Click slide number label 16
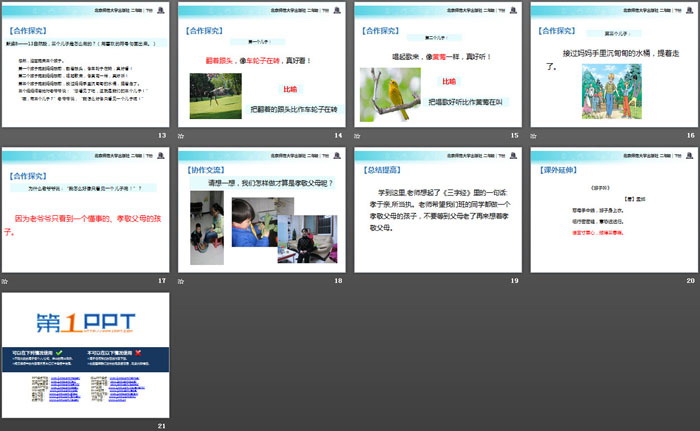The image size is (700, 431). point(691,135)
